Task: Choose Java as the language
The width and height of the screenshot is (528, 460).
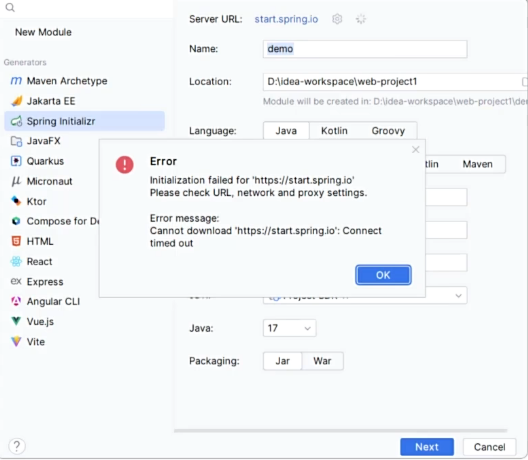Action: 286,131
